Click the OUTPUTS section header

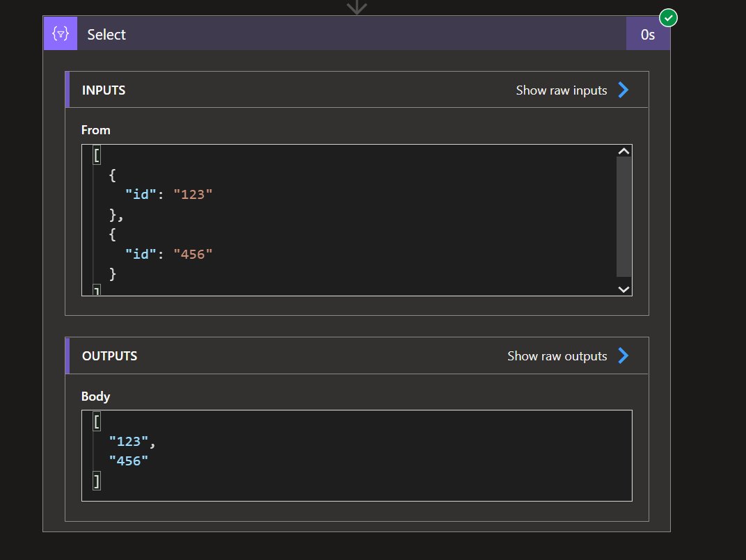[357, 355]
